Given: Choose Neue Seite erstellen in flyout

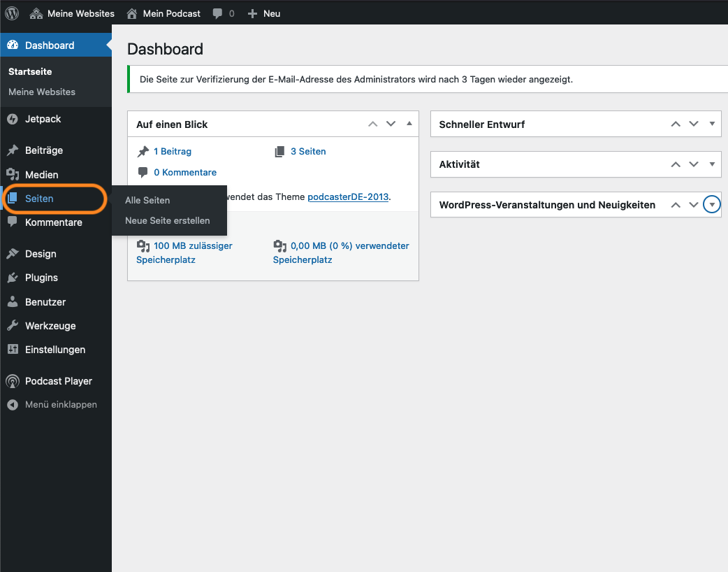Looking at the screenshot, I should [167, 221].
